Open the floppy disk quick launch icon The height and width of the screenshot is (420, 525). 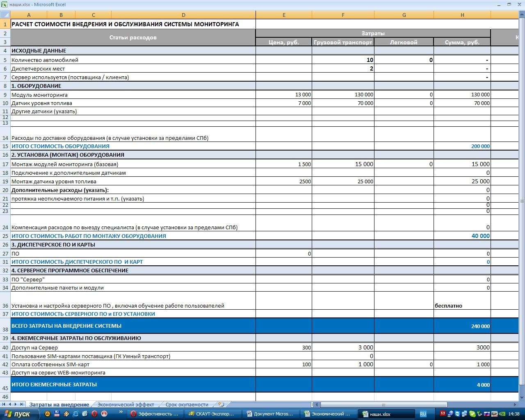click(x=57, y=414)
